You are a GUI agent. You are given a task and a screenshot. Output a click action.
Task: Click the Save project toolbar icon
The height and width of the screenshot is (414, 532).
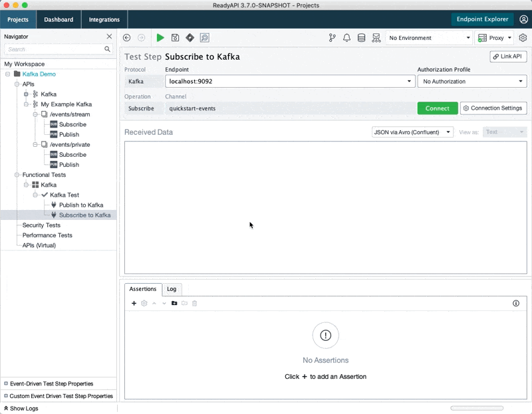[175, 38]
